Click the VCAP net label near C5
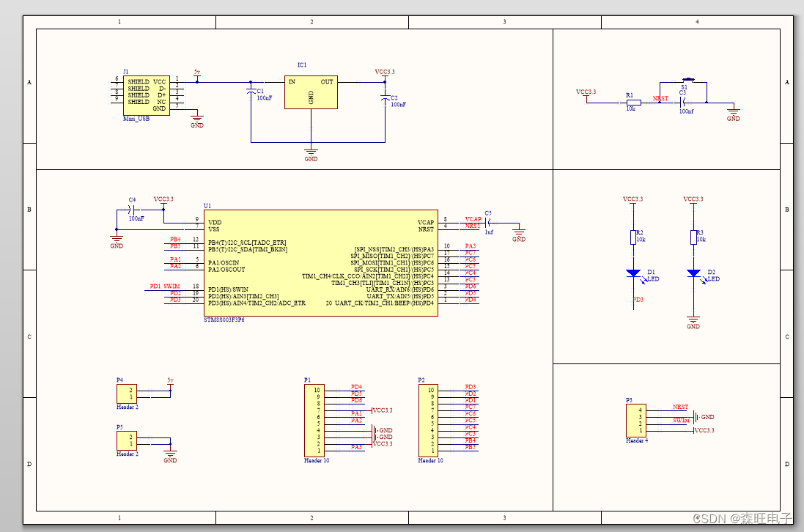This screenshot has height=532, width=804. (473, 219)
